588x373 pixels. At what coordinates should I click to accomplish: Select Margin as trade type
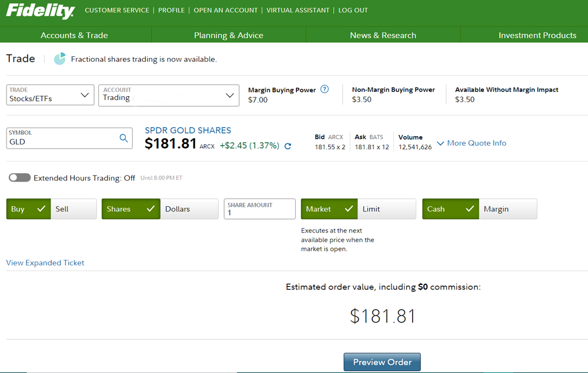pyautogui.click(x=507, y=209)
